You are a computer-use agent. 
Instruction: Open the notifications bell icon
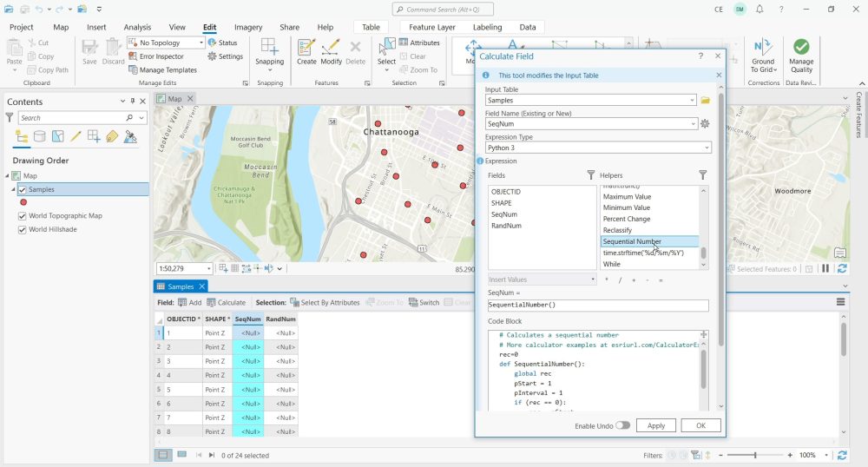(759, 10)
